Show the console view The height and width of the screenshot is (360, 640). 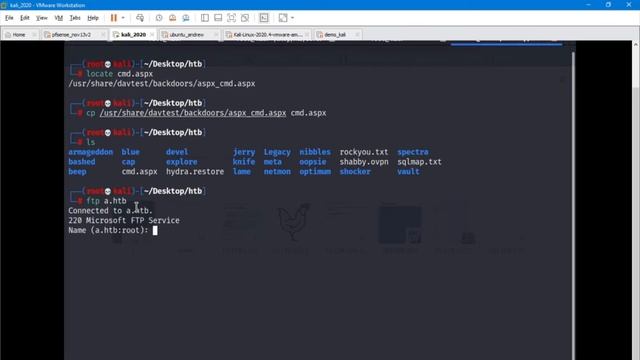click(x=264, y=18)
